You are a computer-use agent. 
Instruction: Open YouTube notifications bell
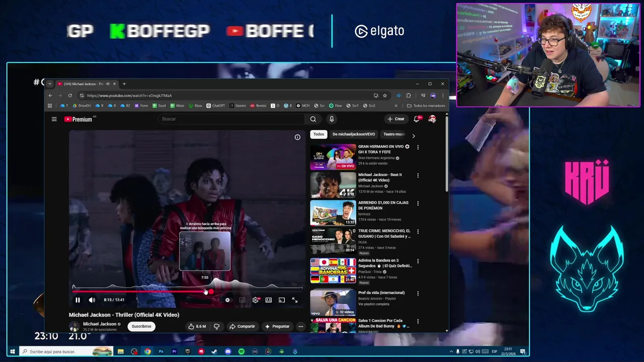click(x=417, y=119)
